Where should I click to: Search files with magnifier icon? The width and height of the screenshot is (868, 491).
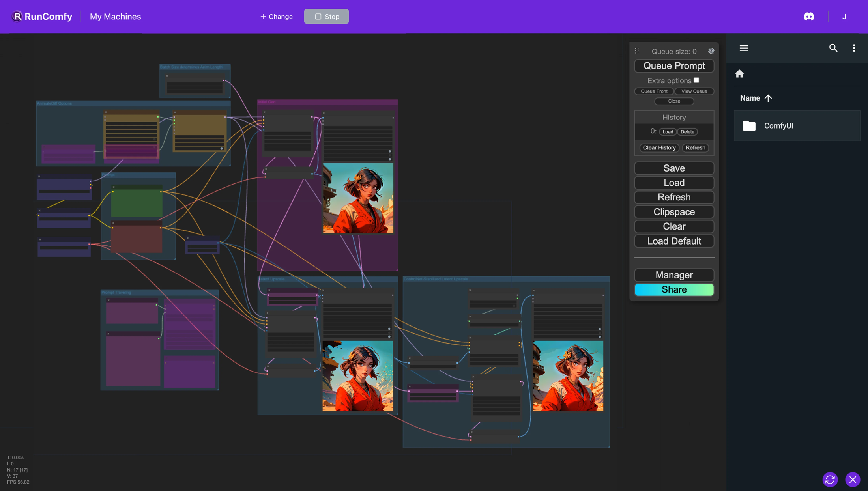coord(833,48)
